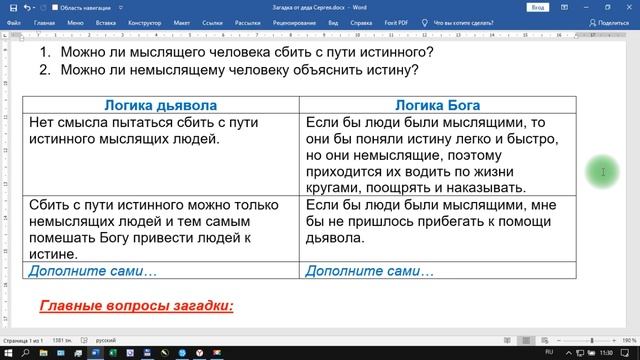Click the tab stop selector at ruler corner
640x360 pixels.
(5, 36)
